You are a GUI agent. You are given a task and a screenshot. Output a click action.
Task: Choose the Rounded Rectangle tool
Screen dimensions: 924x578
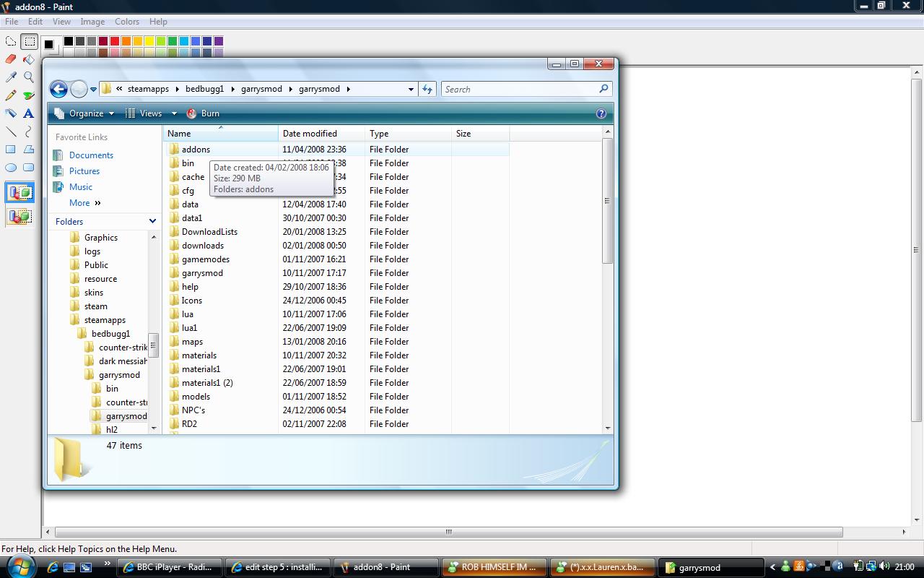click(29, 168)
